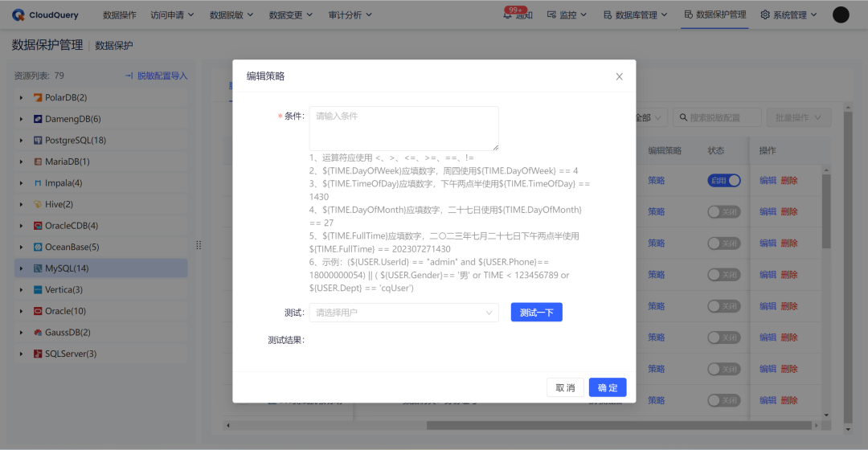This screenshot has width=868, height=450.
Task: Click the user avatar icon
Action: (x=841, y=15)
